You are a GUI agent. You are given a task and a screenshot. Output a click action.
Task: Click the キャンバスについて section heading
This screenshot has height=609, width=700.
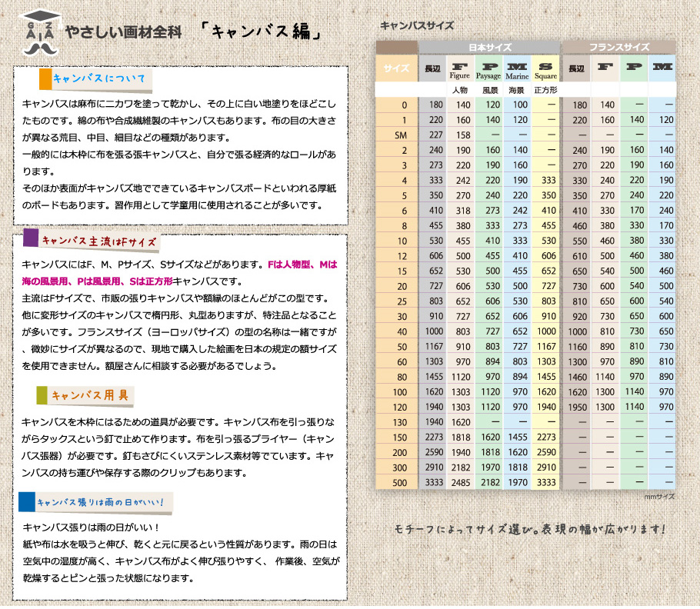(99, 78)
